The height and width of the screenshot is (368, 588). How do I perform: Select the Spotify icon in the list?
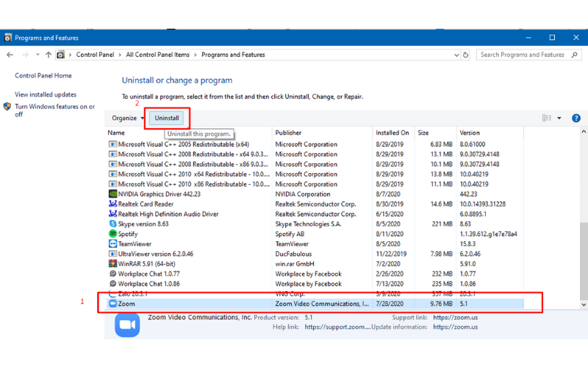pyautogui.click(x=112, y=233)
